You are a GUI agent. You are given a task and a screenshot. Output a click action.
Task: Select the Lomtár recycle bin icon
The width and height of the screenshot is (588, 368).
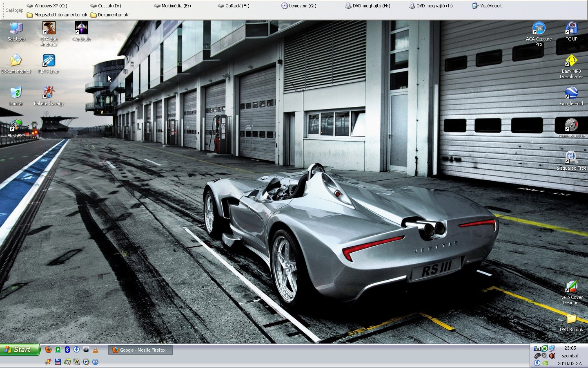16,96
